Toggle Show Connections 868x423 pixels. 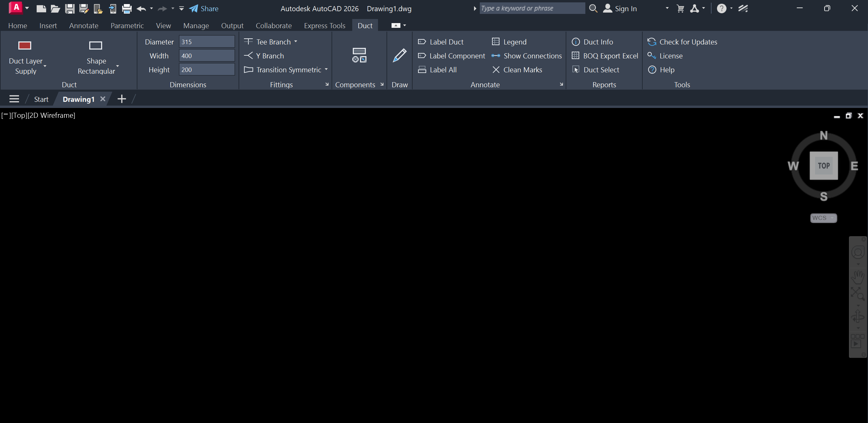527,56
